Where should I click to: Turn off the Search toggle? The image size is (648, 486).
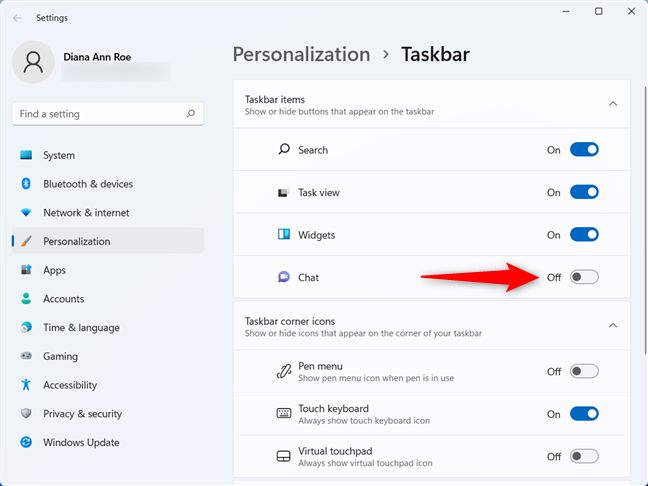[584, 150]
